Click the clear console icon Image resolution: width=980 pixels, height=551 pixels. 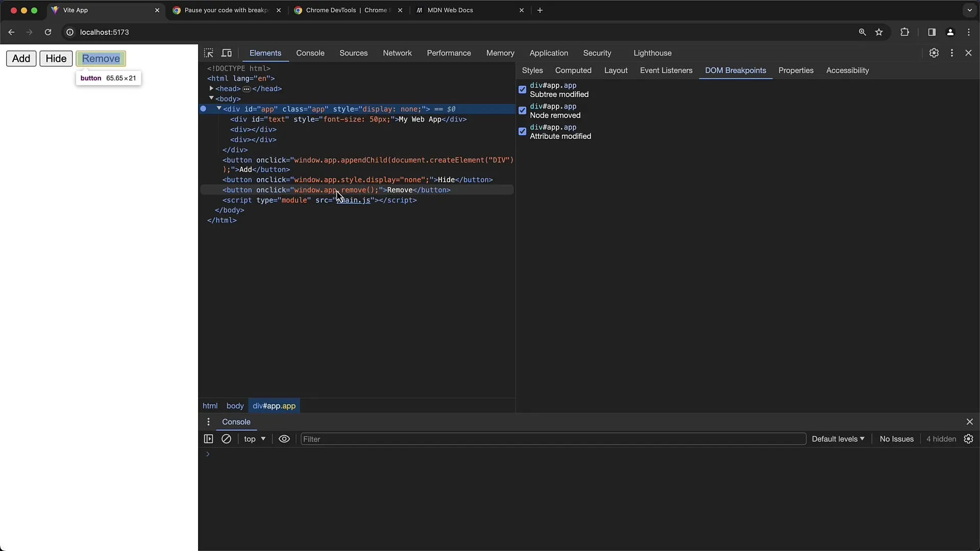coord(226,439)
